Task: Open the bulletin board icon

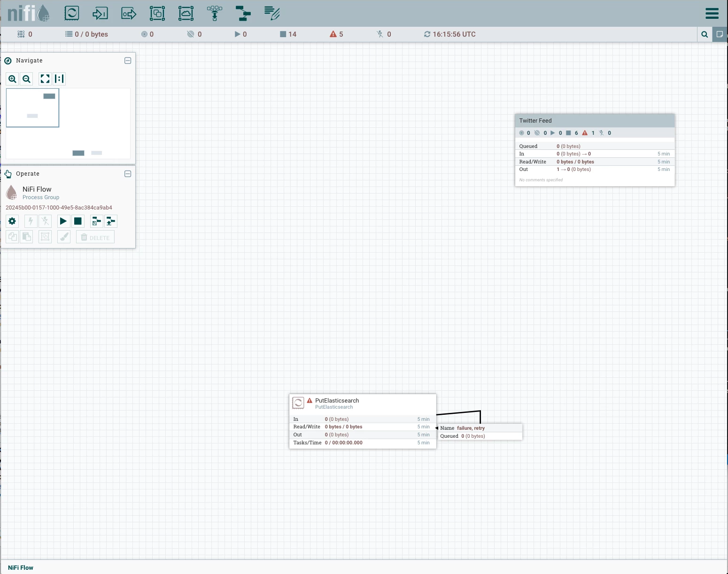Action: (720, 34)
